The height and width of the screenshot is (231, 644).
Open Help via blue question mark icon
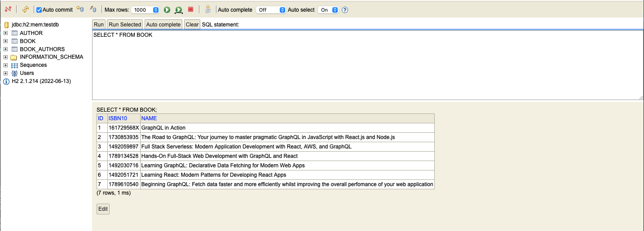point(345,10)
